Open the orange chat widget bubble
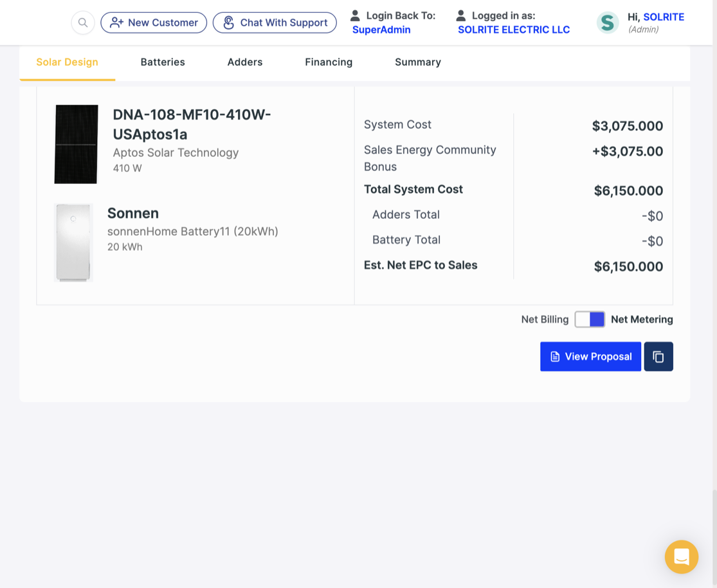 (x=682, y=557)
